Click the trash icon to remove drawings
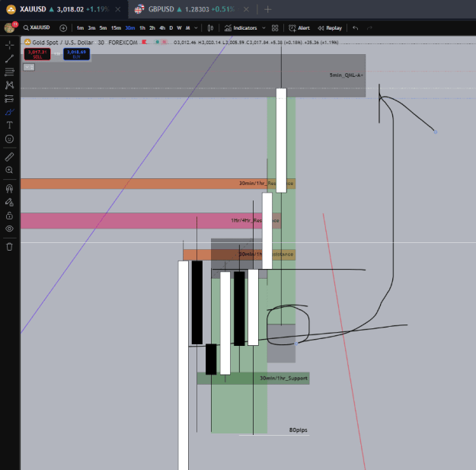 9,247
